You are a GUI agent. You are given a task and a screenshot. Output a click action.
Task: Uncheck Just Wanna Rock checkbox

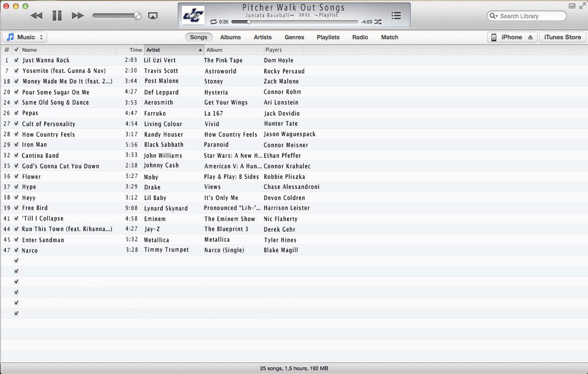[16, 60]
